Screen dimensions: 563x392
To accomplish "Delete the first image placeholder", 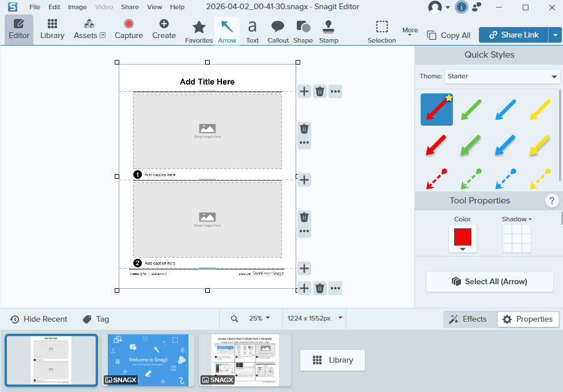I will pos(304,129).
